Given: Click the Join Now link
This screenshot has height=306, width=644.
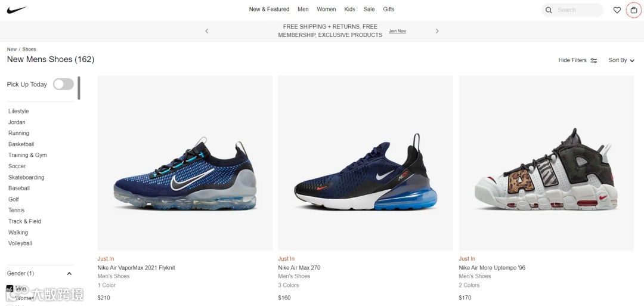Looking at the screenshot, I should coord(397,31).
